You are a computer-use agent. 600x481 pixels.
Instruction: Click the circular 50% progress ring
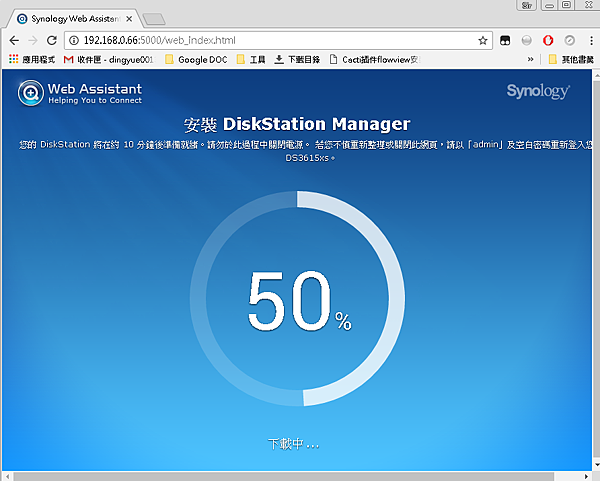297,298
